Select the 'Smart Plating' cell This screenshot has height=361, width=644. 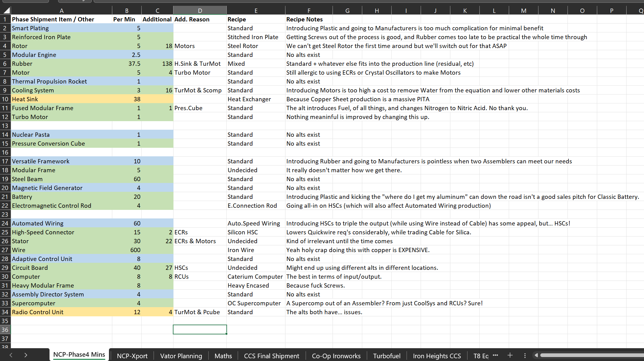point(61,28)
